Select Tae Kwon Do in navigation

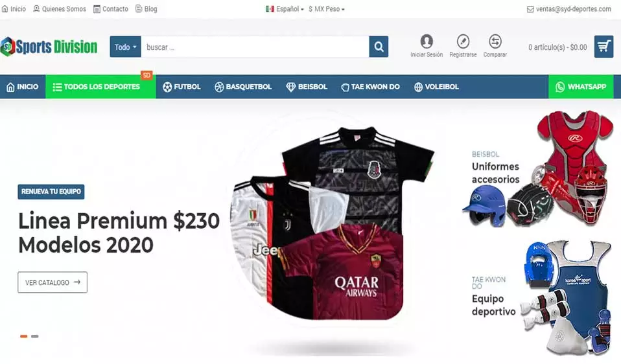pyautogui.click(x=371, y=87)
